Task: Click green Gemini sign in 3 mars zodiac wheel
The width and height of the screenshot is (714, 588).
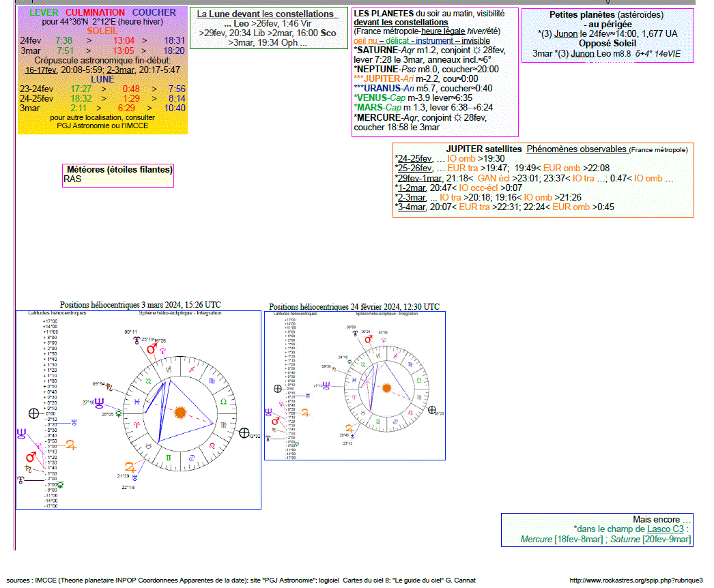Action: point(169,458)
